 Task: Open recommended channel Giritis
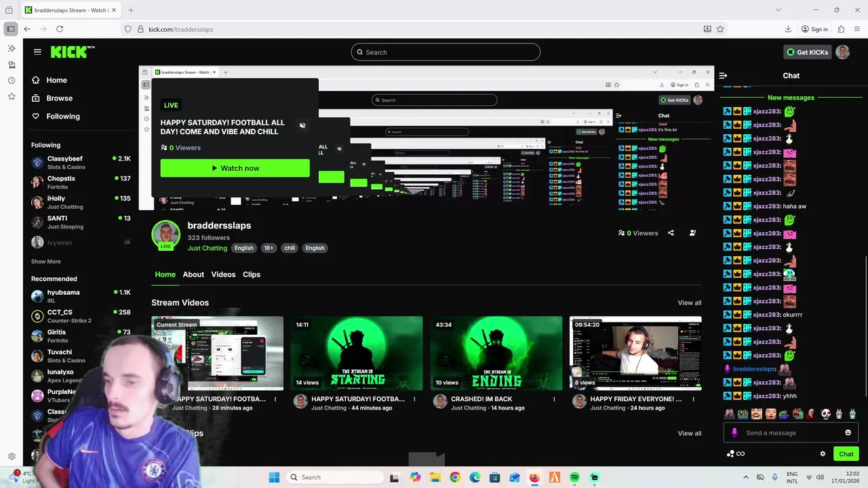pyautogui.click(x=81, y=336)
